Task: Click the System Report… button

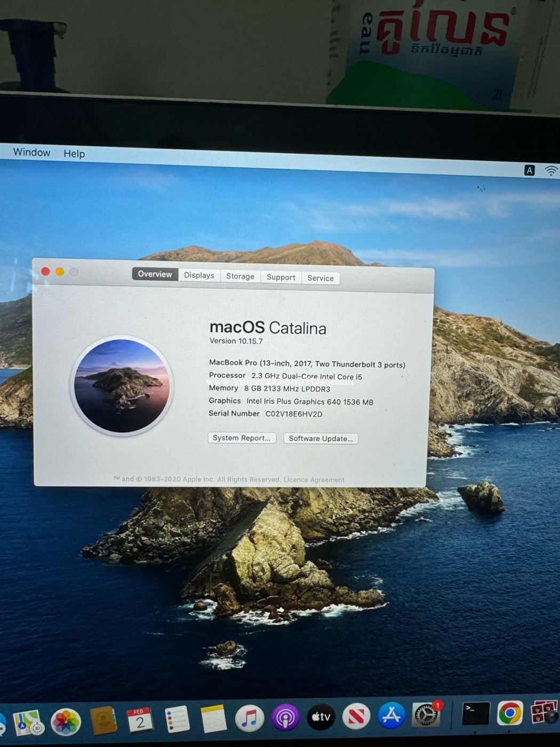Action: [242, 438]
